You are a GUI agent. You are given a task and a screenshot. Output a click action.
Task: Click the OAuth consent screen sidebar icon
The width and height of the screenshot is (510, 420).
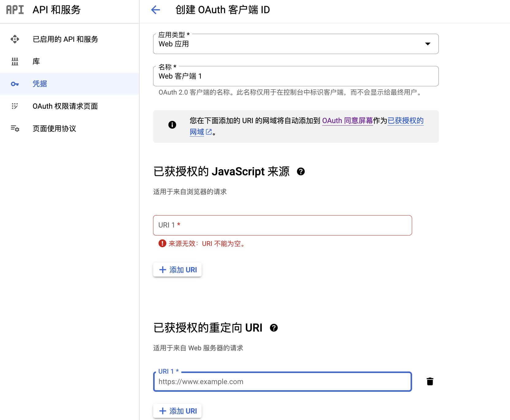pos(15,106)
